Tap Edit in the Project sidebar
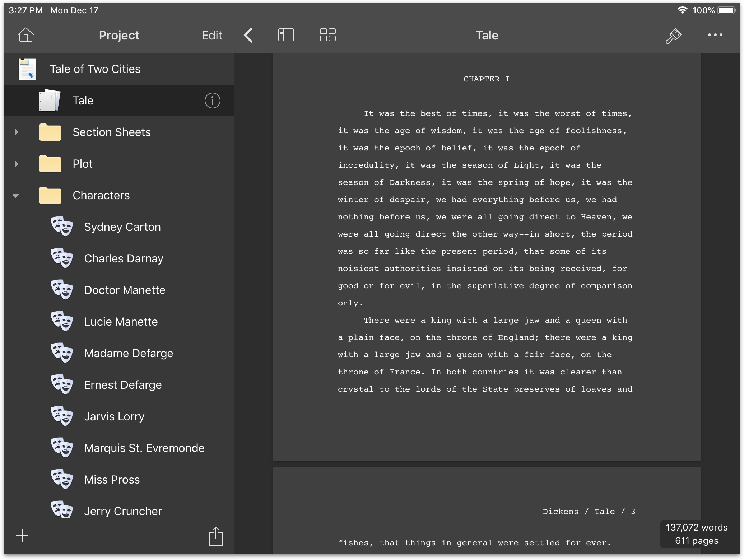Screen dimensions: 744x560 212,35
